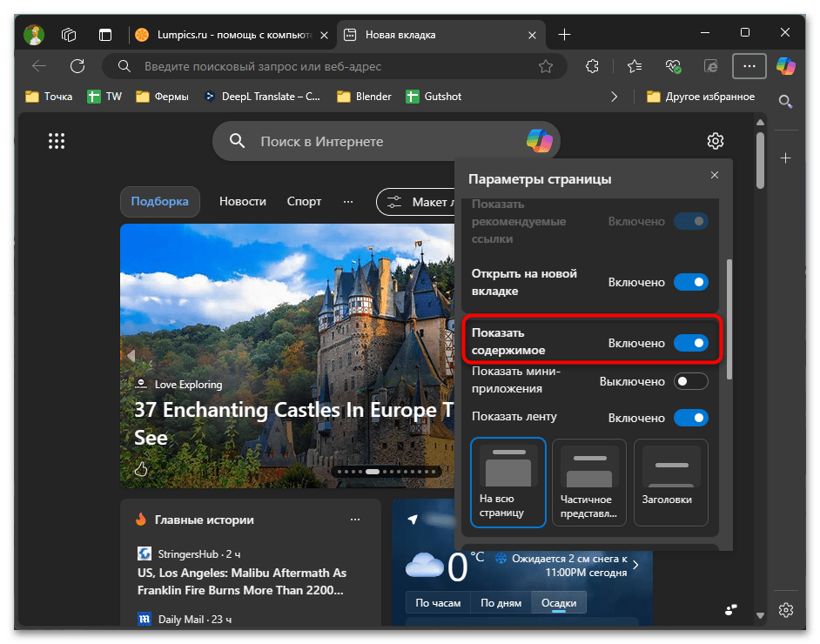Viewport: 820px width, 644px height.
Task: Expand the feed tabs ellipsis menu
Action: [348, 201]
